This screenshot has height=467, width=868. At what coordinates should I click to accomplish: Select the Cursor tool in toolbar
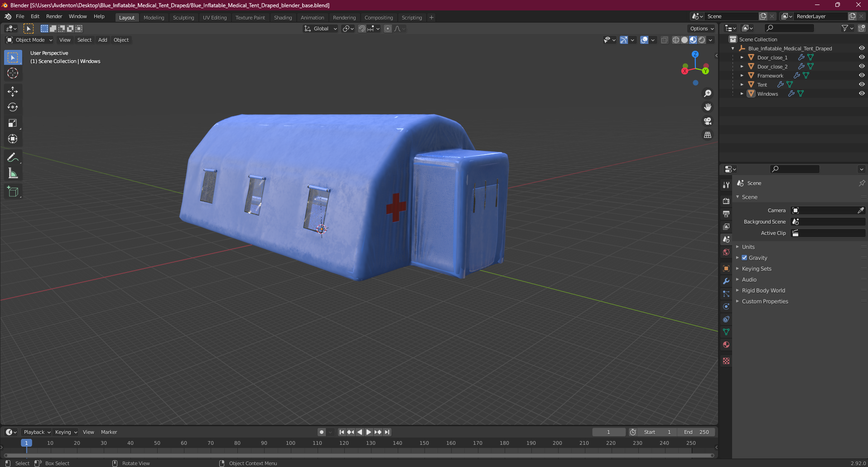13,73
